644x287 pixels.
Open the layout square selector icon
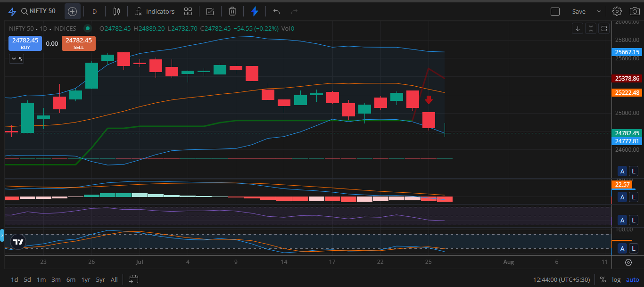[x=555, y=11]
